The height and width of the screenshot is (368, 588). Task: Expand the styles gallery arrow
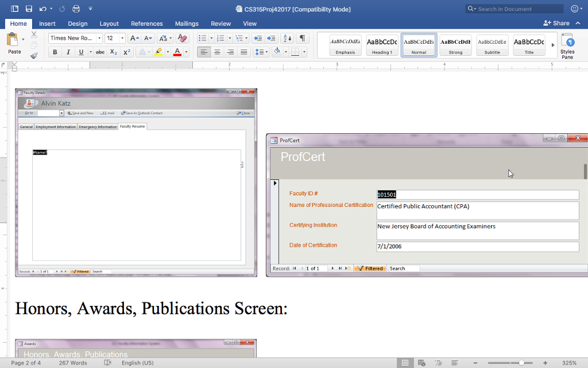[x=553, y=45]
